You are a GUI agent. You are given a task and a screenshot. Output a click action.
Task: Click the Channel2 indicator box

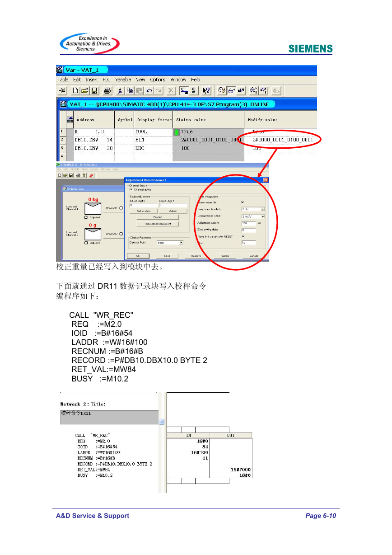pyautogui.click(x=121, y=234)
